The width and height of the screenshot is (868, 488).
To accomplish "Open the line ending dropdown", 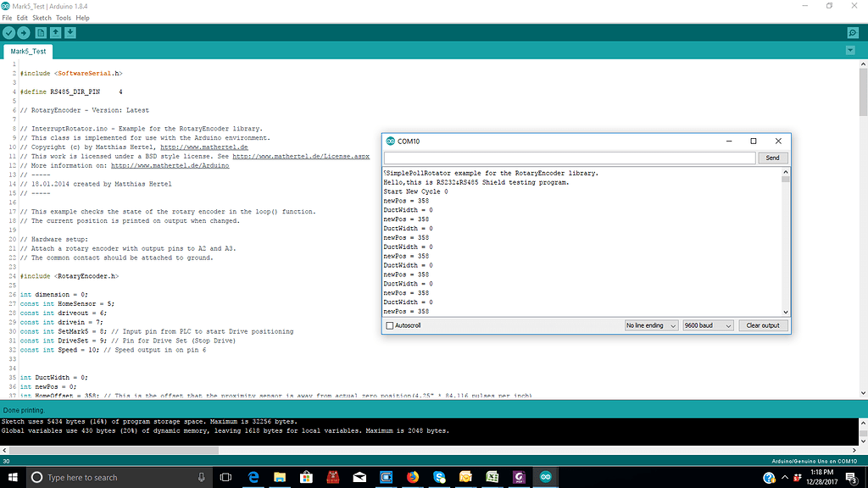I will coord(649,325).
